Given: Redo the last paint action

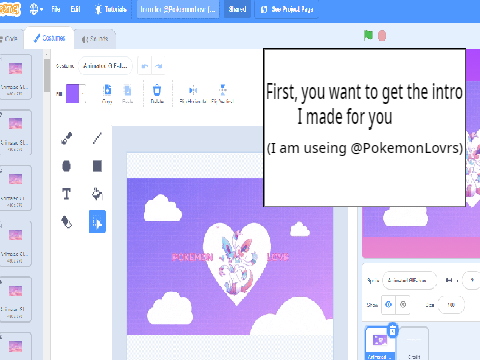Looking at the screenshot, I should (x=159, y=66).
